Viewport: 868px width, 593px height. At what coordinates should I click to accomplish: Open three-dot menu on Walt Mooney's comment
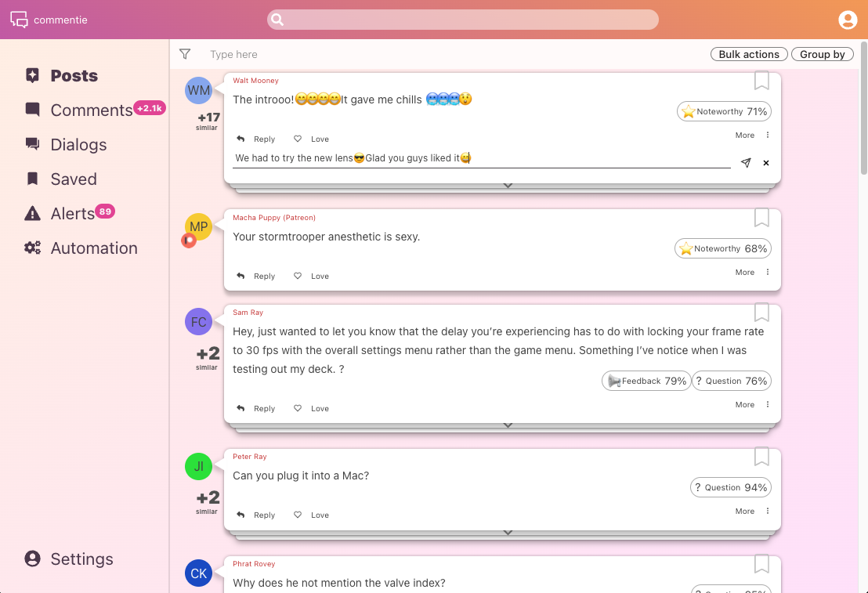(x=767, y=135)
